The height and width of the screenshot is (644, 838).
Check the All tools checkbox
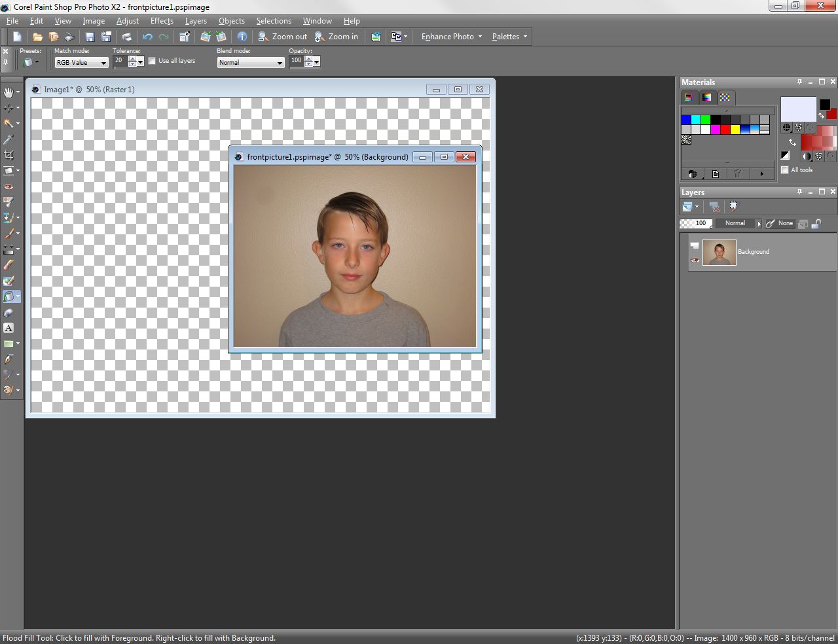click(785, 170)
